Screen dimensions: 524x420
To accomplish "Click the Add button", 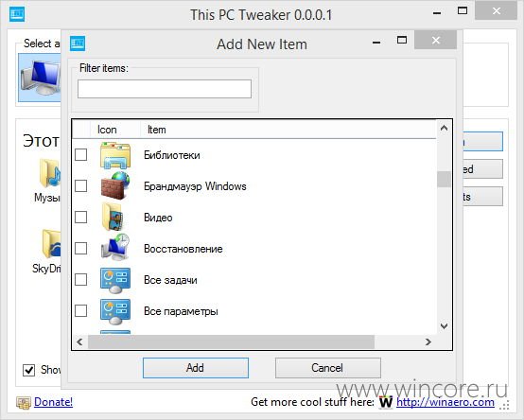I will coord(196,368).
